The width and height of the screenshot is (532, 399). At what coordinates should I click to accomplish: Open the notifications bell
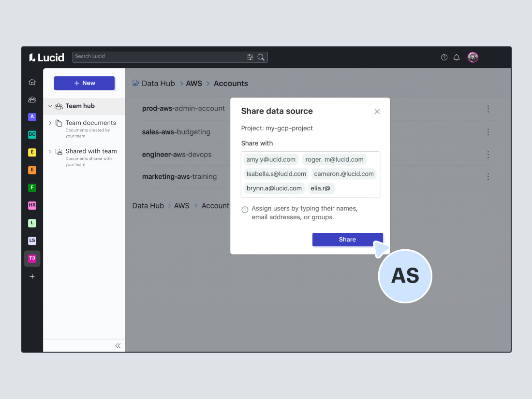pyautogui.click(x=457, y=57)
